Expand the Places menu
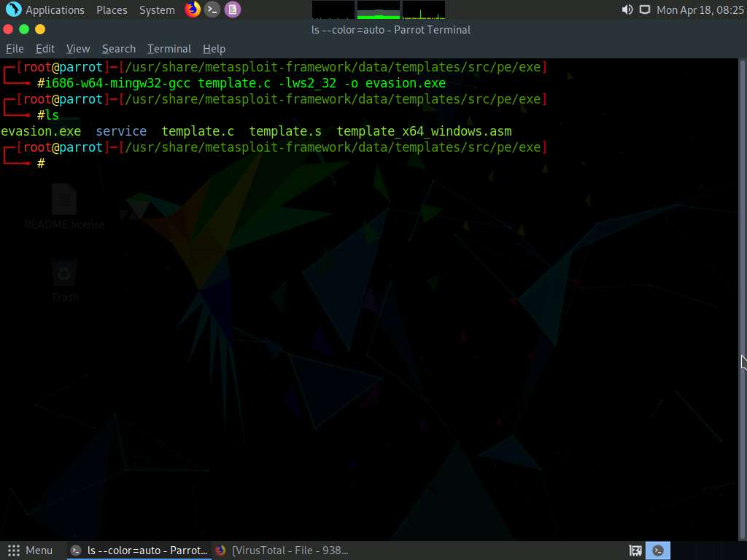Image resolution: width=747 pixels, height=560 pixels. click(112, 9)
